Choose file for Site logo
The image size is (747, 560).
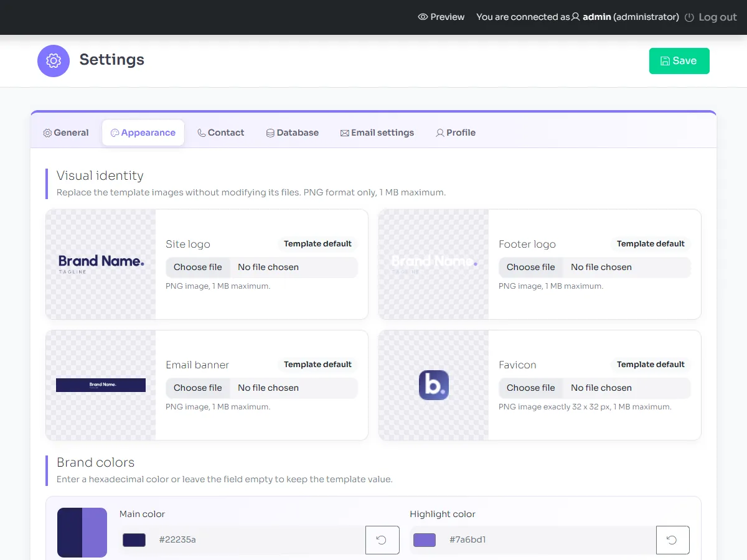point(198,268)
